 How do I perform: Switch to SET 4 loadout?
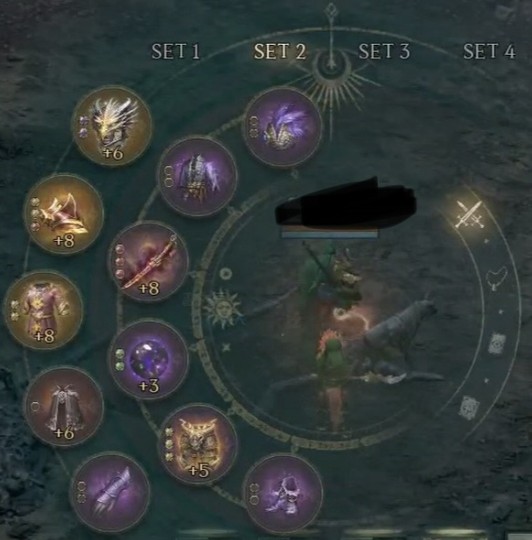pos(489,51)
